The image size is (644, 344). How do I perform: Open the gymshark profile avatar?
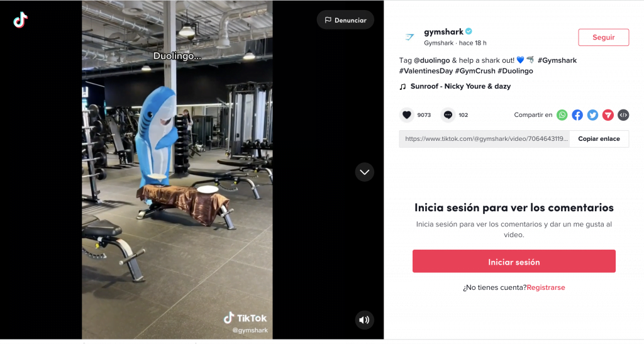coord(409,37)
